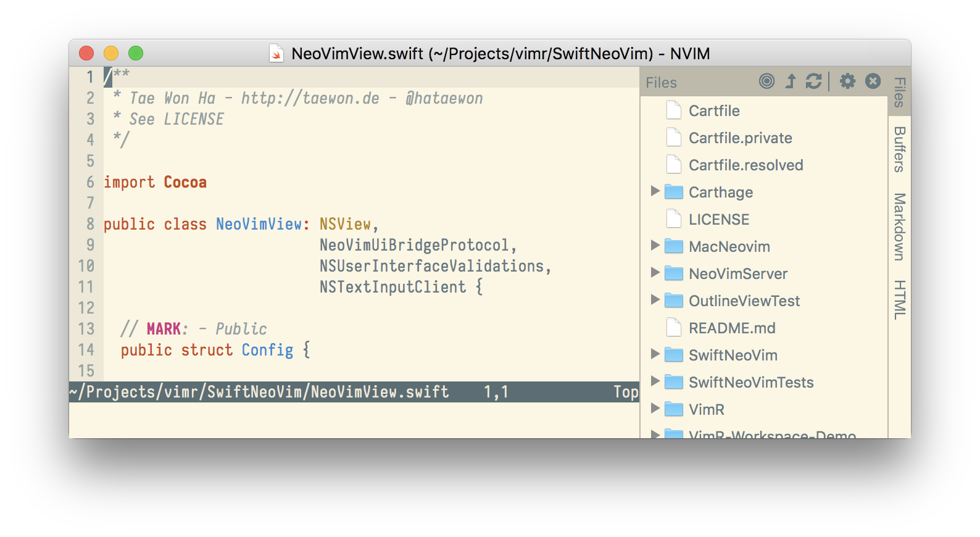Expand the SwiftNeoVimTests folder
Image resolution: width=980 pixels, height=537 pixels.
pyautogui.click(x=655, y=381)
